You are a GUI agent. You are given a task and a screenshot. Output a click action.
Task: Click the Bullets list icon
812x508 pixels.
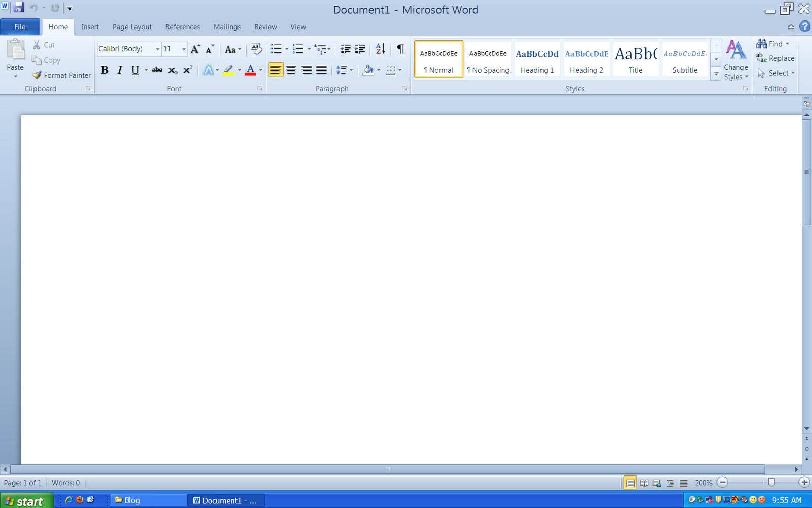[x=276, y=49]
